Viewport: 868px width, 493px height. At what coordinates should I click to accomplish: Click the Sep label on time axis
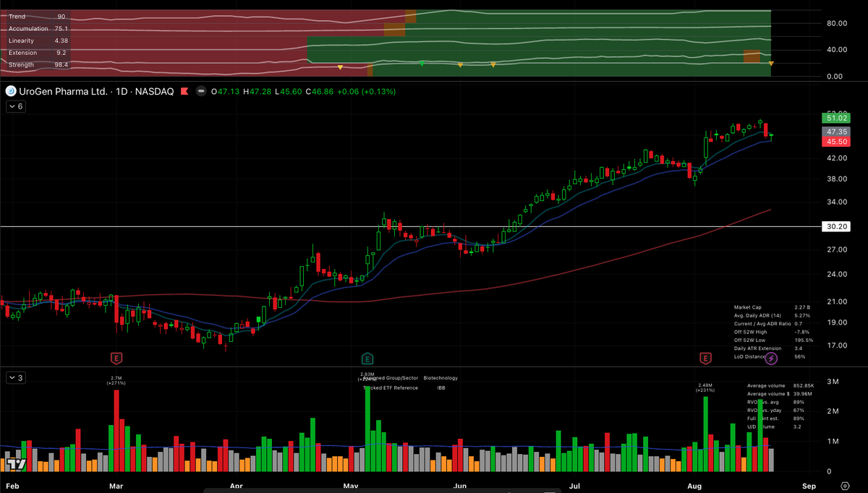(809, 486)
